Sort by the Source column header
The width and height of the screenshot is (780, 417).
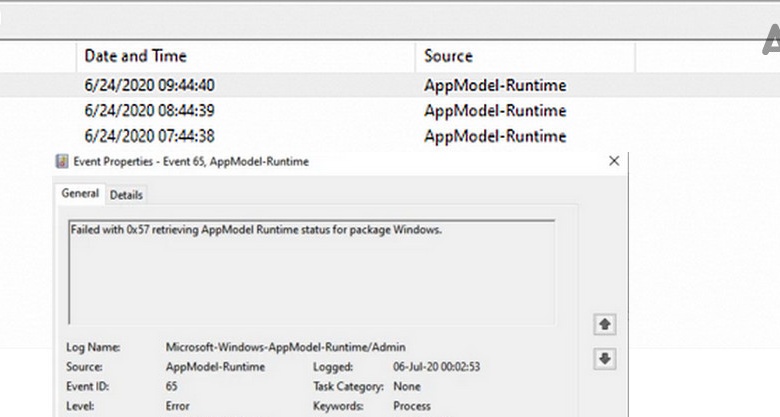449,56
